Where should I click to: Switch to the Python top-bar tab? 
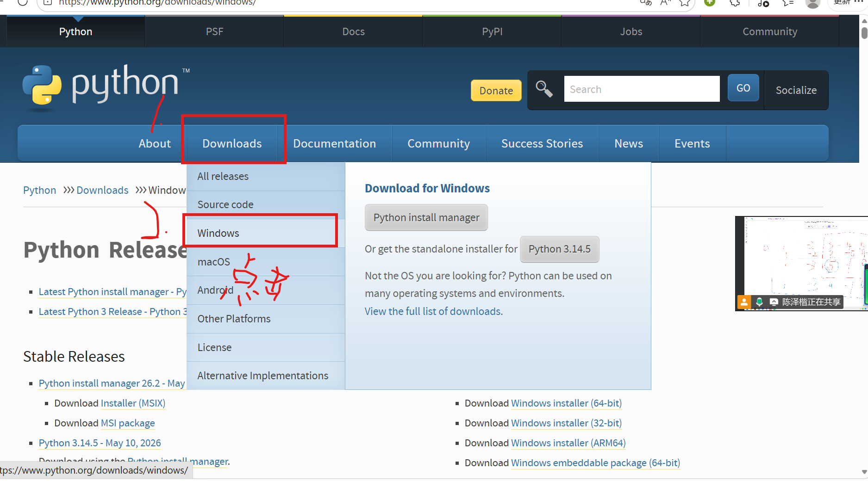[x=76, y=31]
